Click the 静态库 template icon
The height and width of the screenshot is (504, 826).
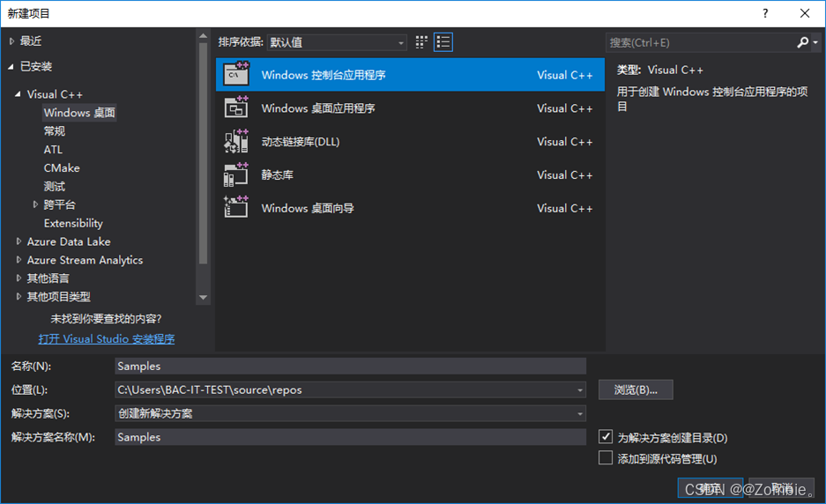(x=236, y=174)
